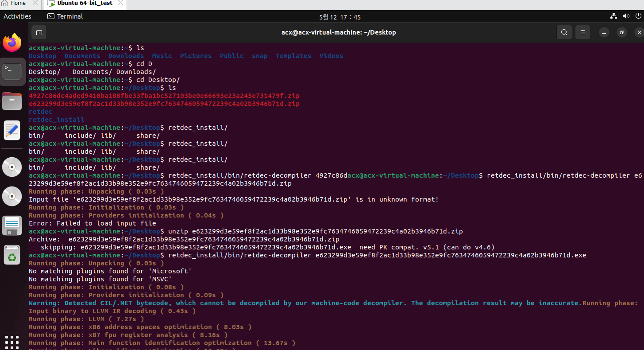Click the network status icon
This screenshot has width=644, height=350.
coord(613,16)
